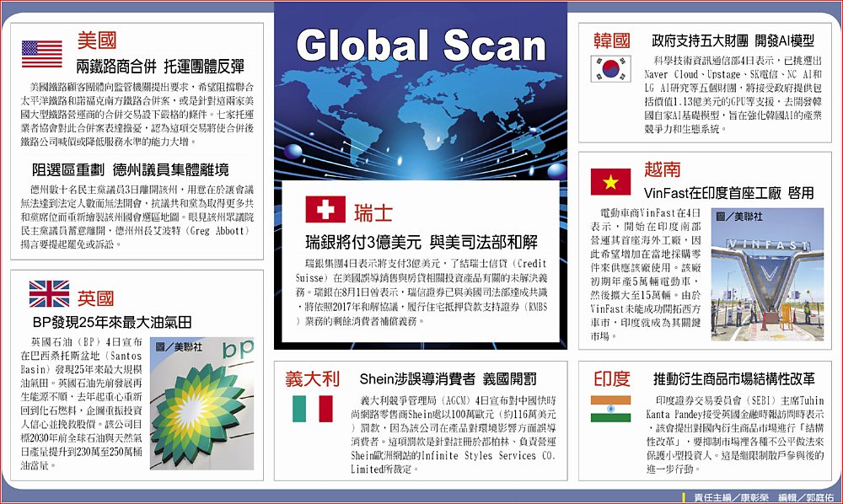Viewport: 843px width, 504px height.
Task: Select the 英國 country heading
Action: tap(96, 298)
